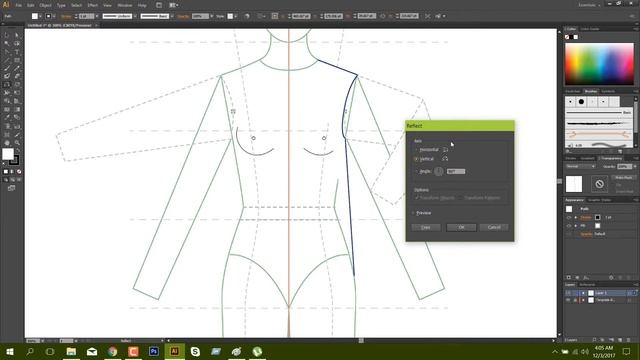This screenshot has height=360, width=640.
Task: Select the Paintbrush tool
Action: click(x=7, y=68)
